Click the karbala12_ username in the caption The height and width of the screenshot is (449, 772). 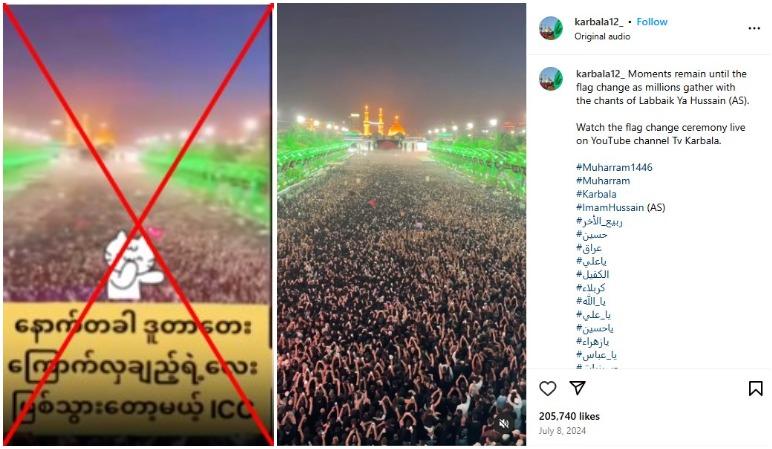600,74
